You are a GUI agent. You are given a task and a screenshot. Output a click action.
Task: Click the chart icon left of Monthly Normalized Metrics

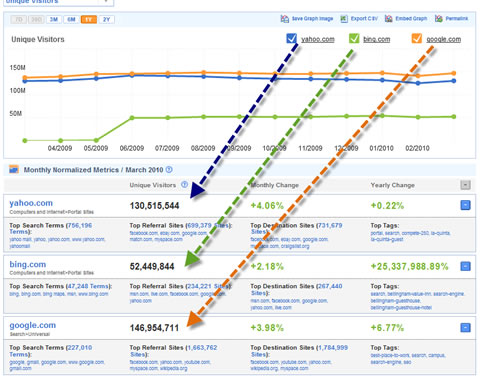pos(14,169)
